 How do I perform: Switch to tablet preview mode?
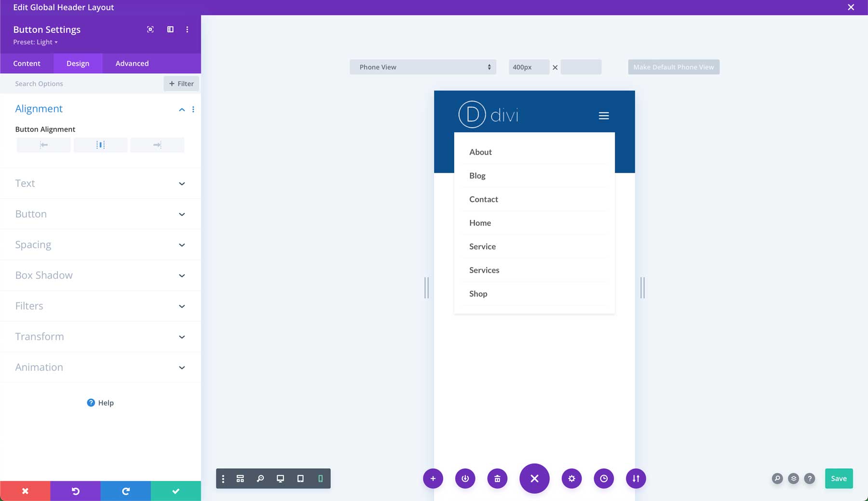[300, 478]
